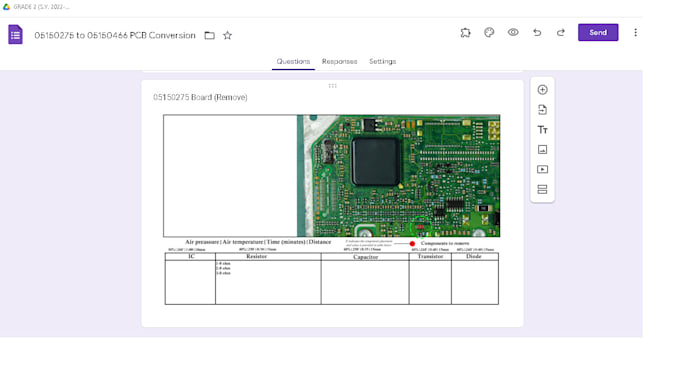Undo the last action
Screen dimensions: 680x382
pyautogui.click(x=537, y=33)
